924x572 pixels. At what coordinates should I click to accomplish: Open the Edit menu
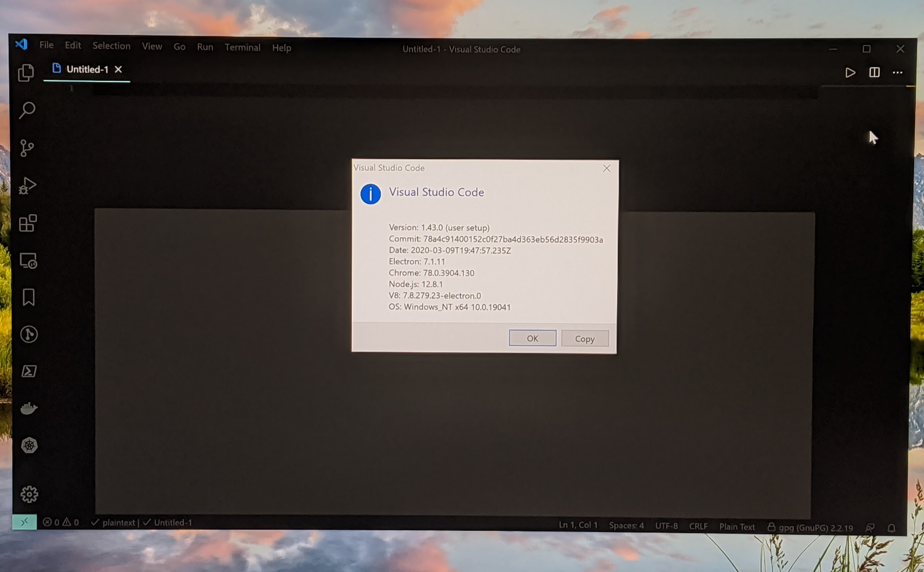click(x=73, y=45)
